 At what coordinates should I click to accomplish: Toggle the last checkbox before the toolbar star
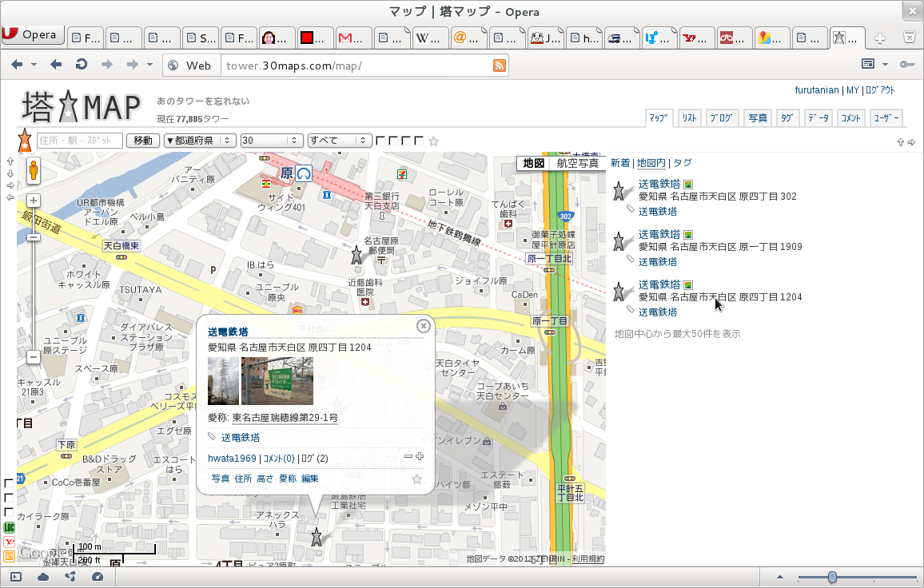(x=419, y=141)
